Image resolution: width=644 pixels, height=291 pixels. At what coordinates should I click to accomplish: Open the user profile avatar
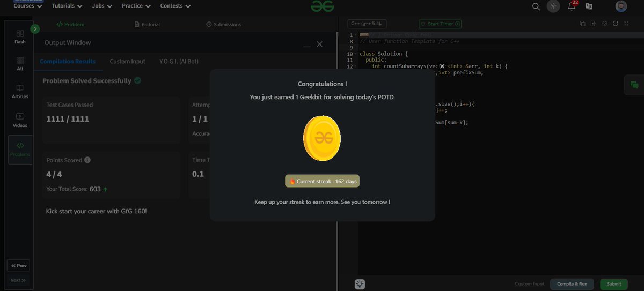click(621, 6)
